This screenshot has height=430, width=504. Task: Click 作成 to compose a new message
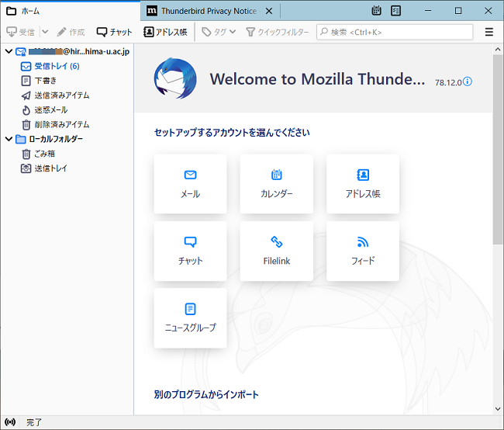pos(71,32)
